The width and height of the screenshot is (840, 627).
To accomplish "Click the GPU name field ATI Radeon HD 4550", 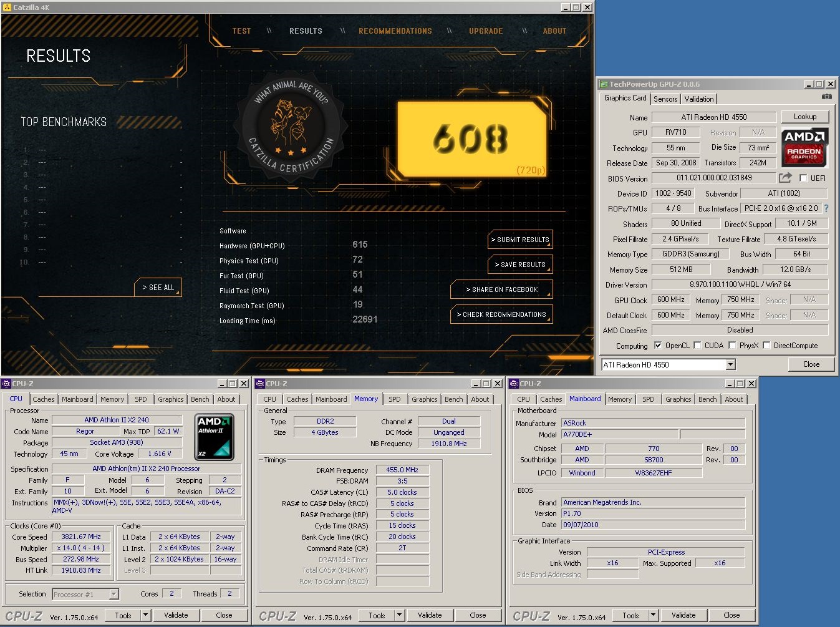I will pos(714,117).
